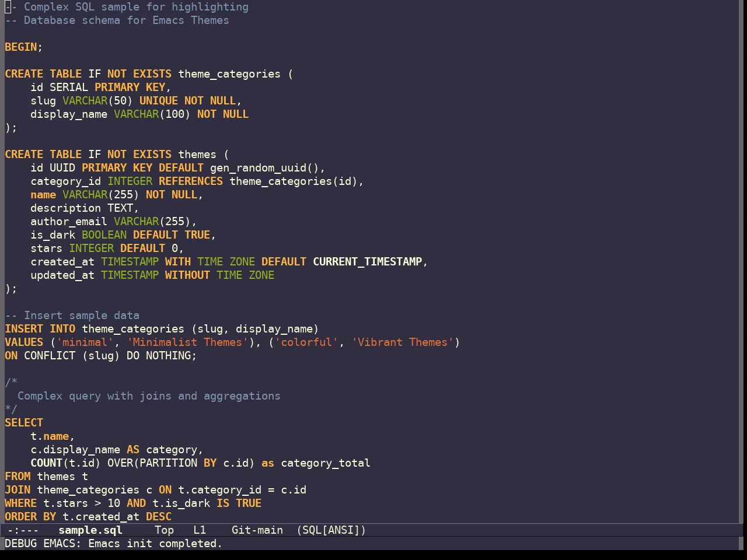Click the L1 line number indicator
Screen dimensions: 747x560
[x=200, y=530]
